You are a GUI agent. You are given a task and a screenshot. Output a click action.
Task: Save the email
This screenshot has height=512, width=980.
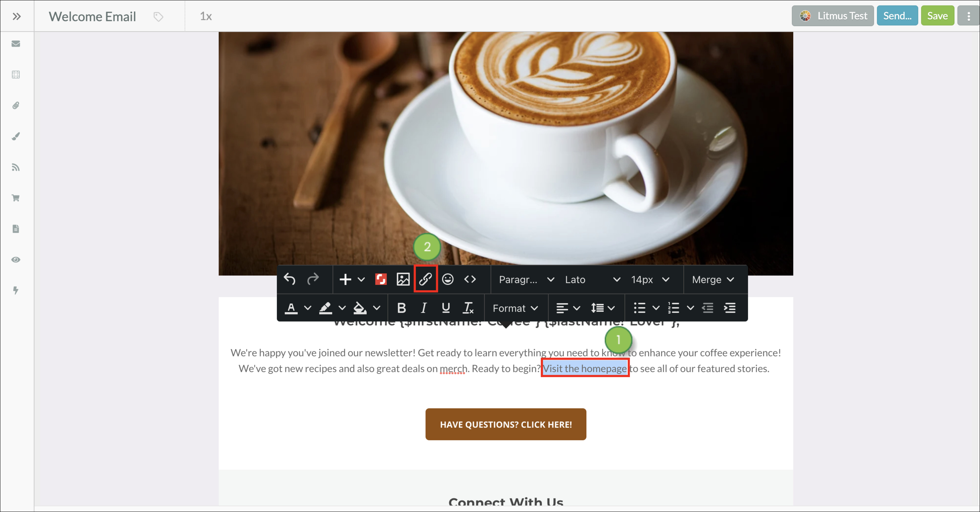937,16
